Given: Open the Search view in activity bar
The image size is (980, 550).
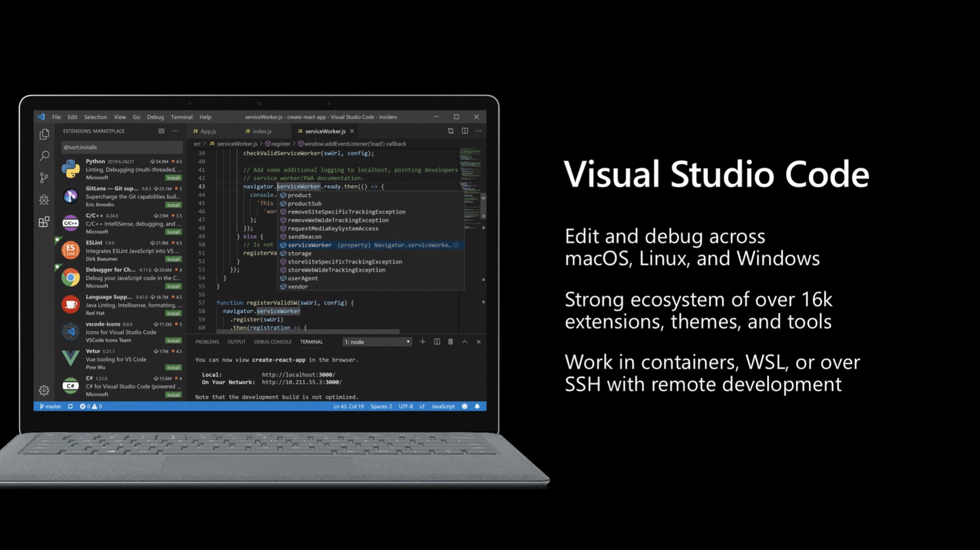Looking at the screenshot, I should click(44, 156).
